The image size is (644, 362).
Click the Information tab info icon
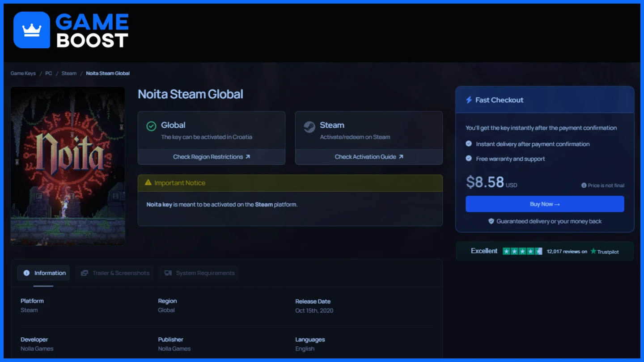(26, 273)
